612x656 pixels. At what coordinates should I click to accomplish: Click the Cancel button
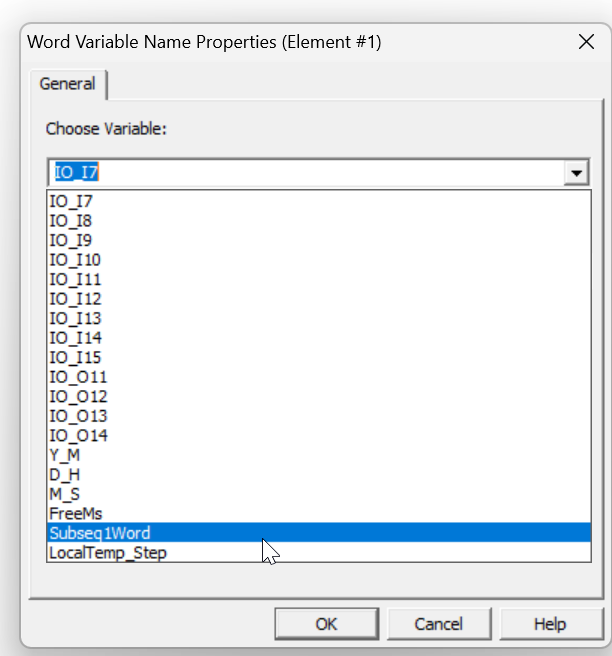pyautogui.click(x=439, y=624)
